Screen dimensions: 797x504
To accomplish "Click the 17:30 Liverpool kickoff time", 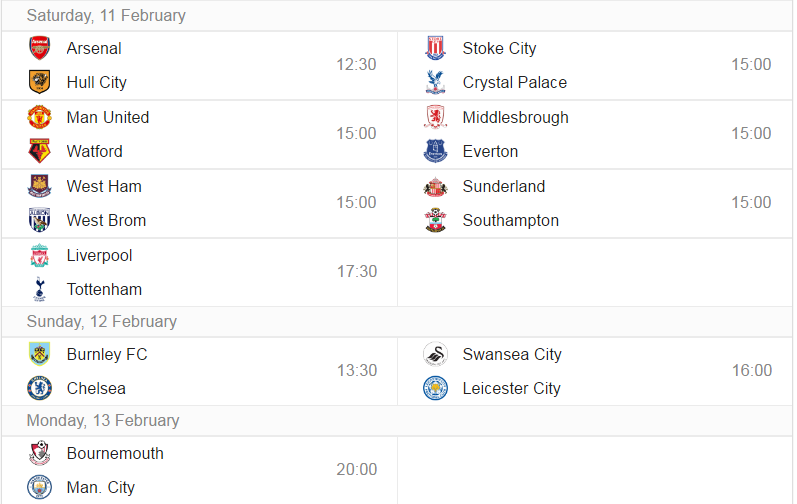I will 357,271.
